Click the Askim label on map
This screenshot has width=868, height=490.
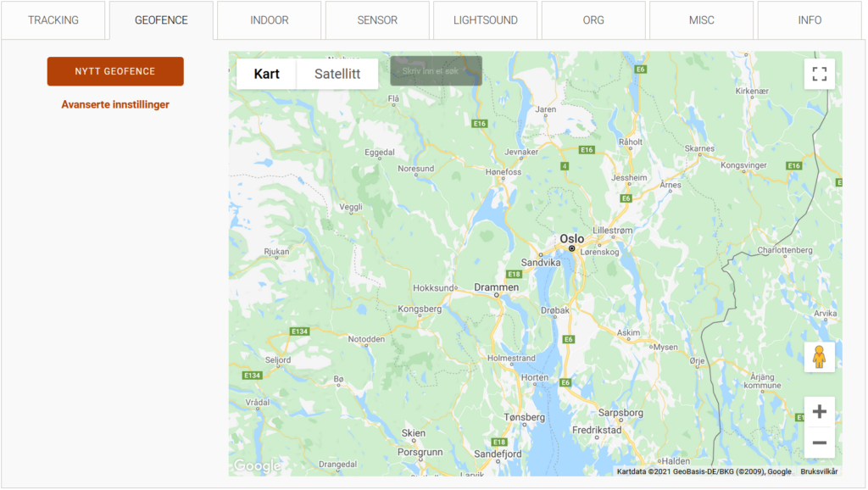628,333
